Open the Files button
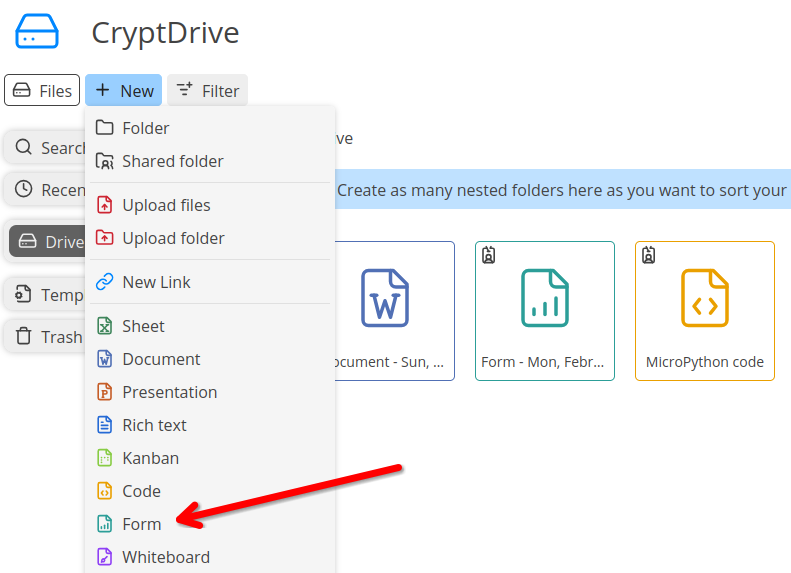 point(42,90)
